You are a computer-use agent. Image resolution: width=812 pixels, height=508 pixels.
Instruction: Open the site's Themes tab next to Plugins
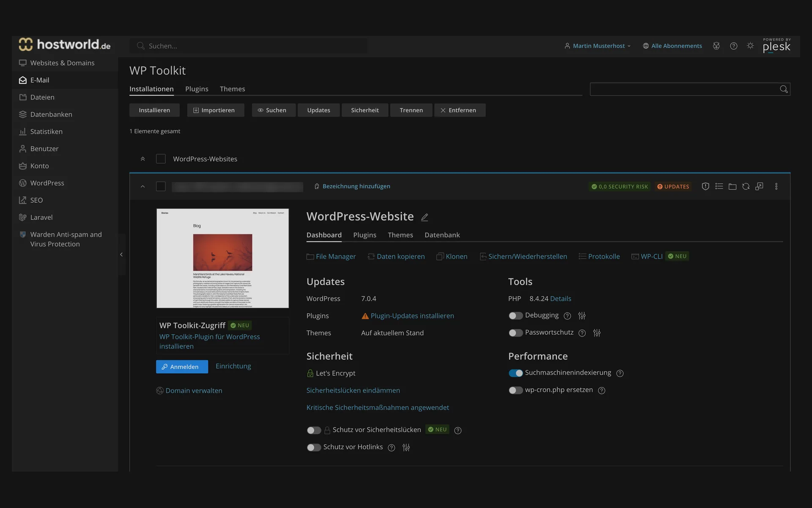pos(400,235)
